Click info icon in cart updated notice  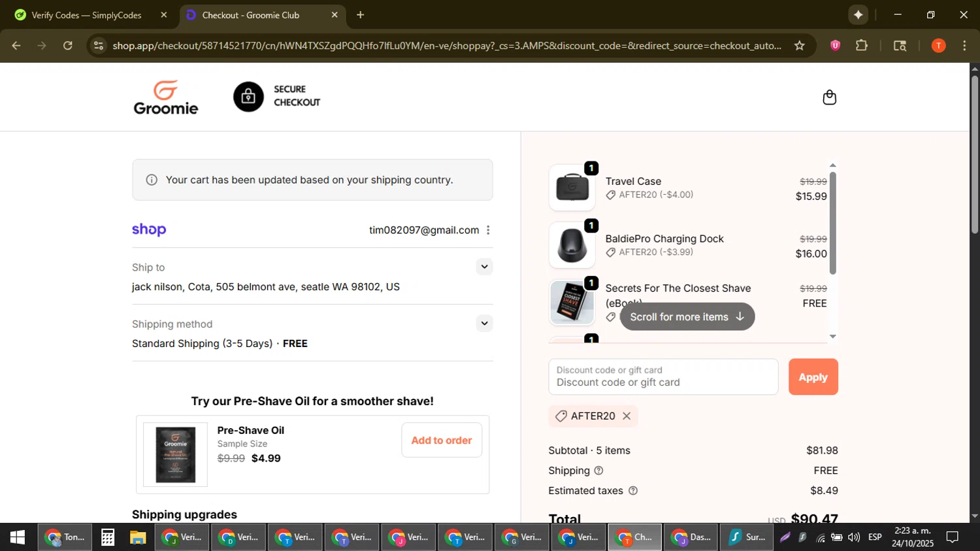coord(152,180)
